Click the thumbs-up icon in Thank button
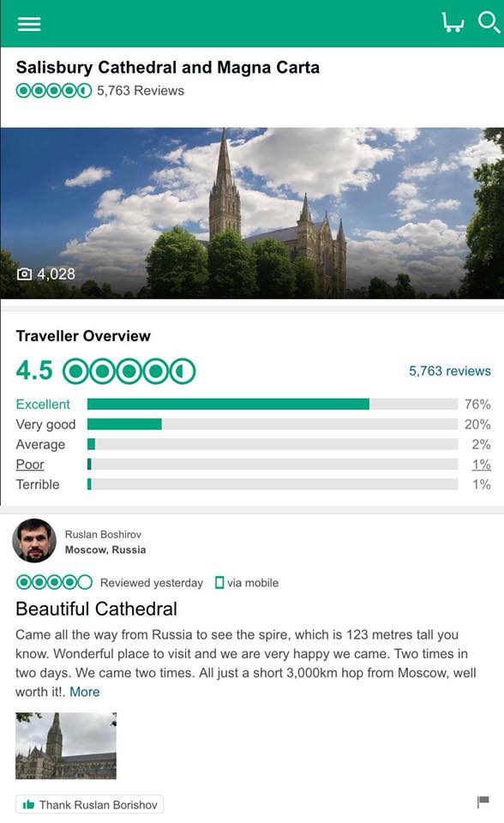The height and width of the screenshot is (823, 504). pos(28,805)
